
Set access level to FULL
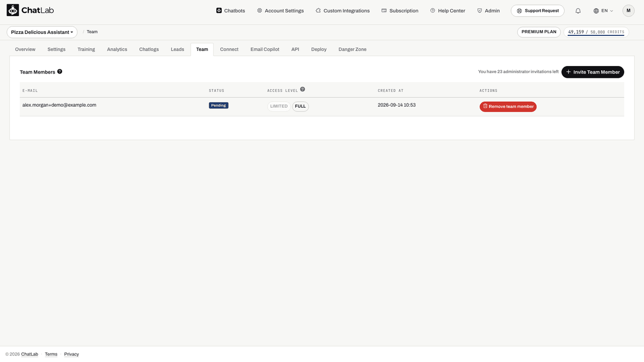pos(301,106)
